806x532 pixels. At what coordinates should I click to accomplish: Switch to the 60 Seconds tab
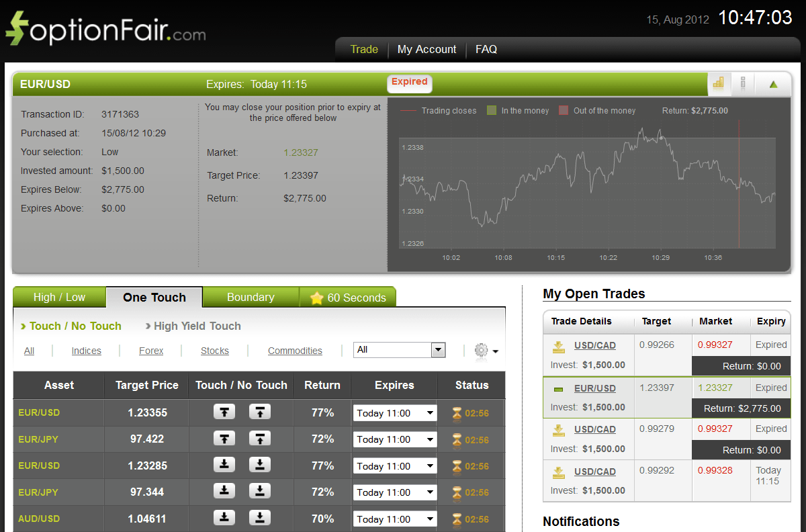(348, 298)
